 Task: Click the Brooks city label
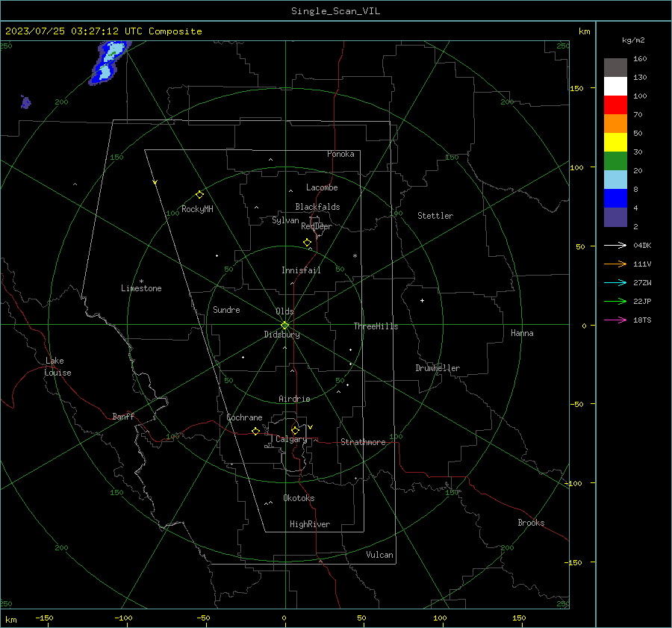tap(531, 523)
